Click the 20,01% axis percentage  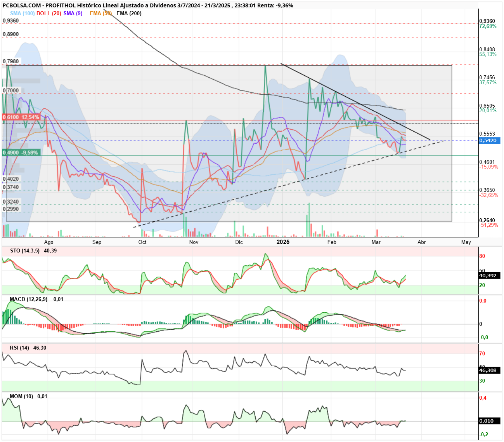coord(488,111)
